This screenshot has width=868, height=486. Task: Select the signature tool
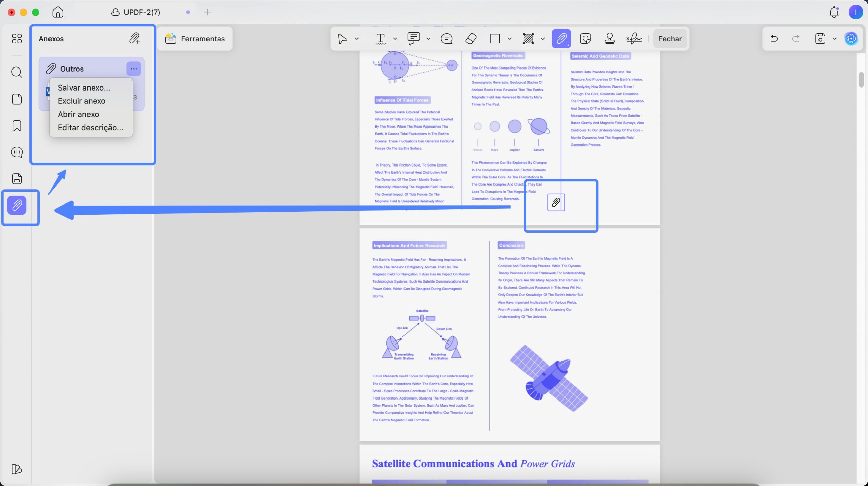click(634, 39)
